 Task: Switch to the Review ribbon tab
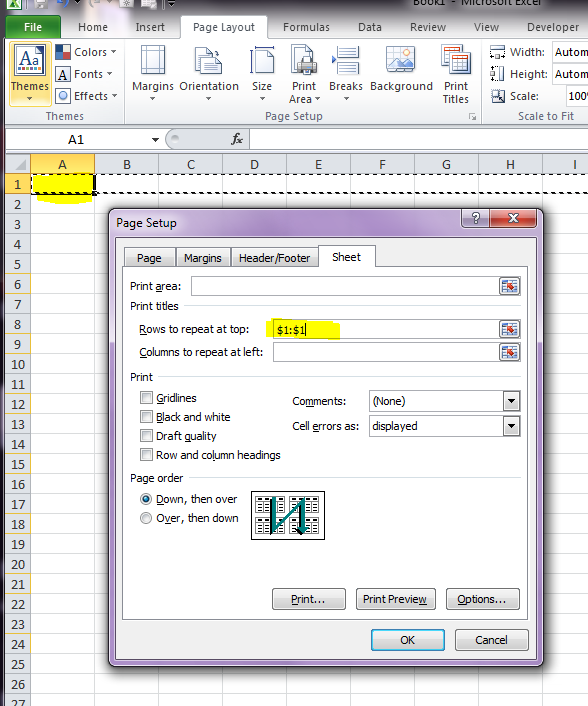click(x=428, y=27)
